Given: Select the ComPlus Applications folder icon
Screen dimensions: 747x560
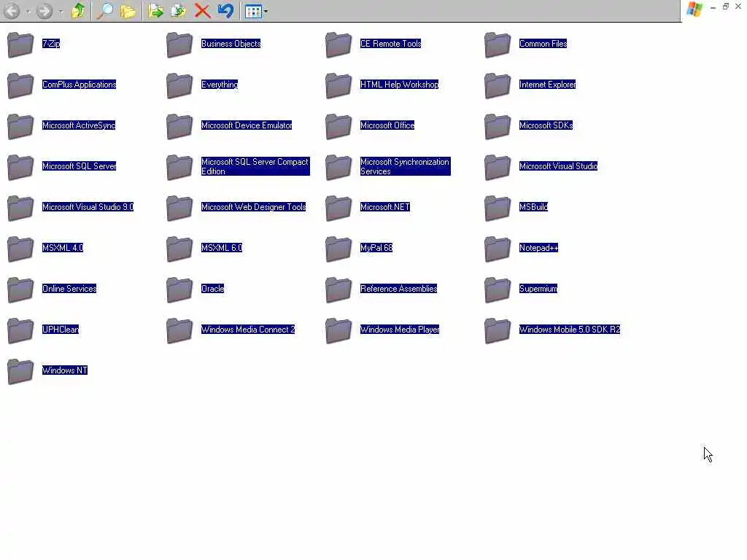Looking at the screenshot, I should (x=20, y=86).
